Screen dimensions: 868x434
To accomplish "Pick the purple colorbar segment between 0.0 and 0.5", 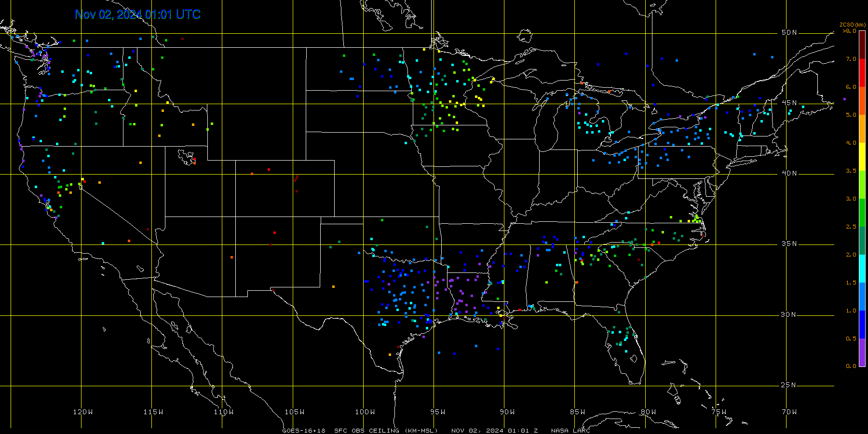I will pyautogui.click(x=862, y=353).
